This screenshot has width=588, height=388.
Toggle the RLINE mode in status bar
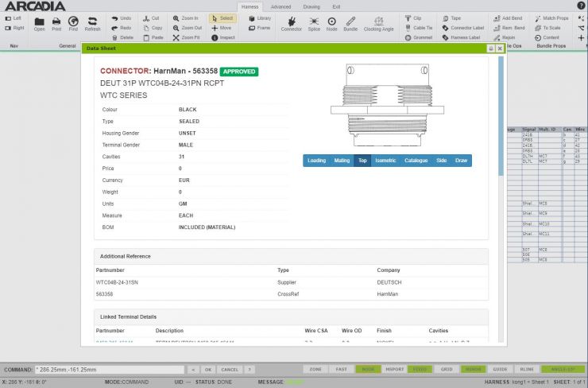click(x=527, y=369)
